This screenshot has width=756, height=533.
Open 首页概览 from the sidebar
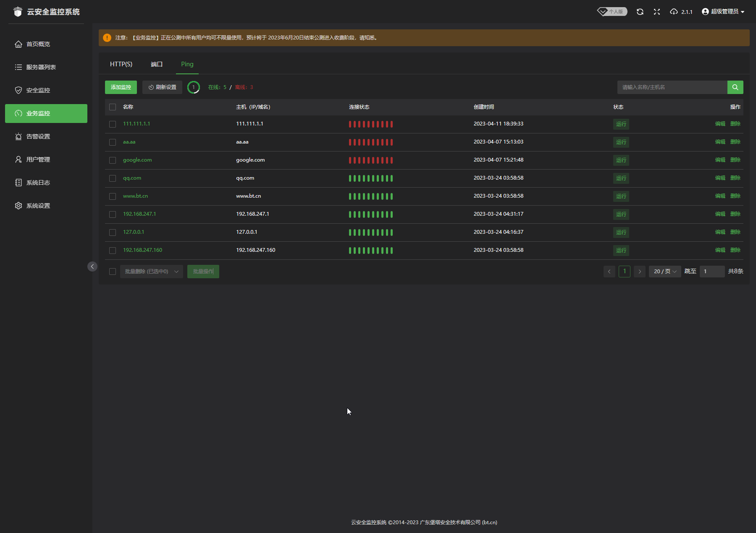[38, 44]
